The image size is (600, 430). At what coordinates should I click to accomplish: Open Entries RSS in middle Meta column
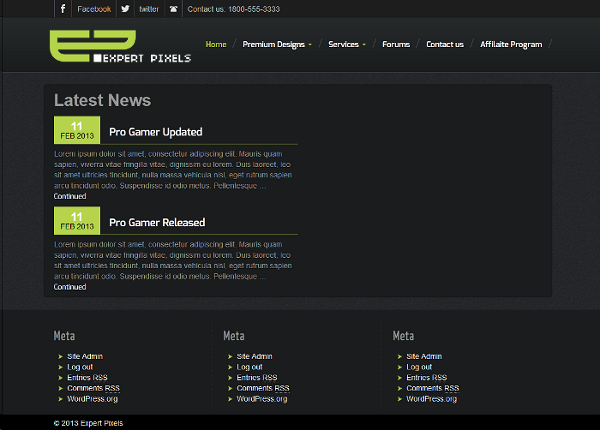point(257,378)
